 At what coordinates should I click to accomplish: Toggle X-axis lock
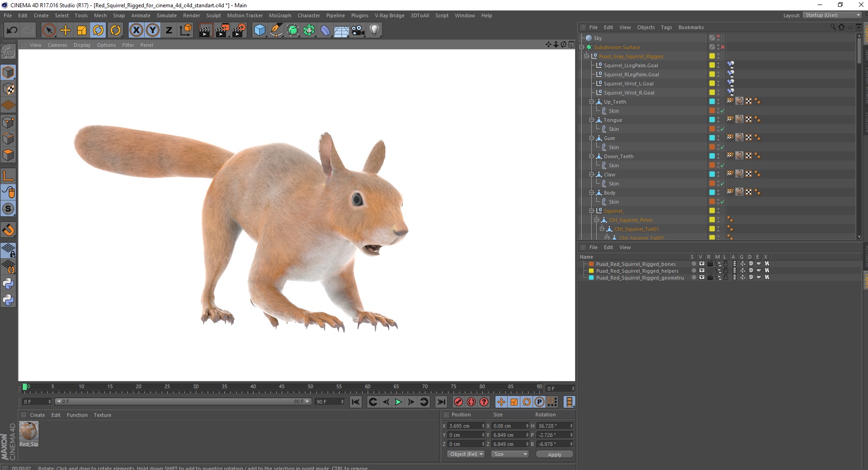(135, 30)
